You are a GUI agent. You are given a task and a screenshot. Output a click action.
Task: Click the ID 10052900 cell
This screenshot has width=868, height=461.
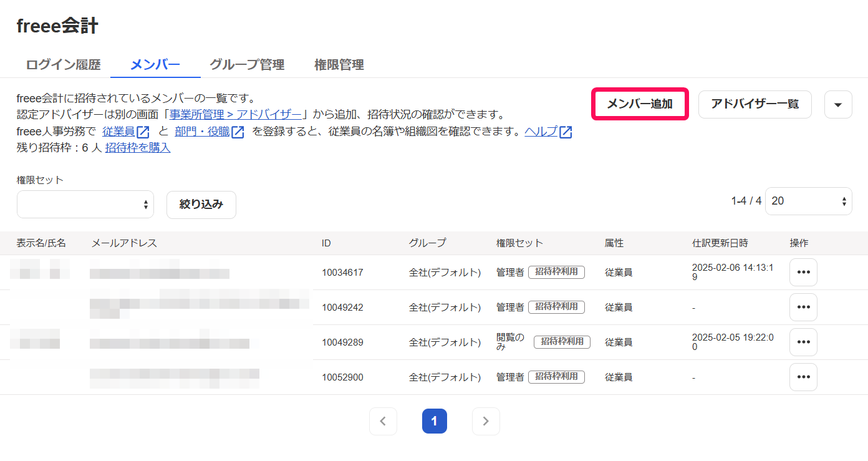click(342, 377)
